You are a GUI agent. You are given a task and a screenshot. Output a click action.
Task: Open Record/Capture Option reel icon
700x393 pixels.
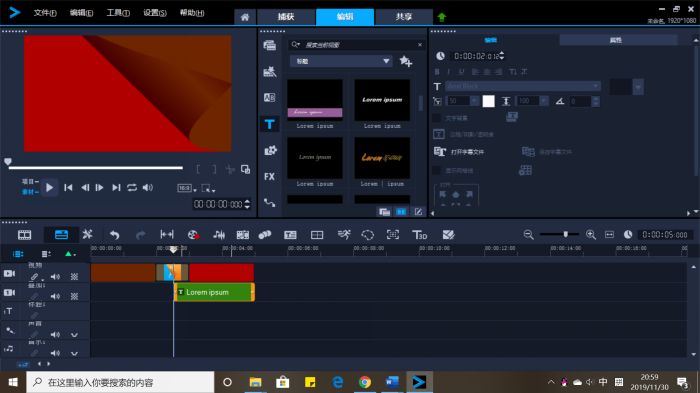tap(193, 235)
